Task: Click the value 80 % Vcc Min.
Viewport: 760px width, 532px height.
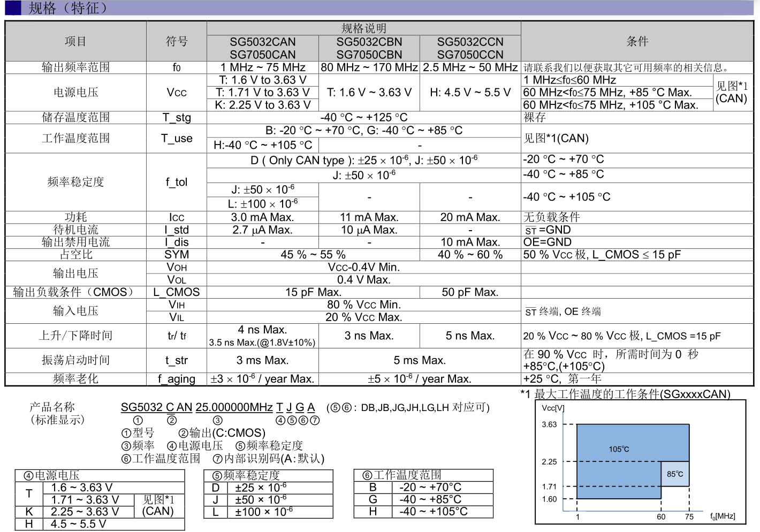Action: (x=364, y=305)
